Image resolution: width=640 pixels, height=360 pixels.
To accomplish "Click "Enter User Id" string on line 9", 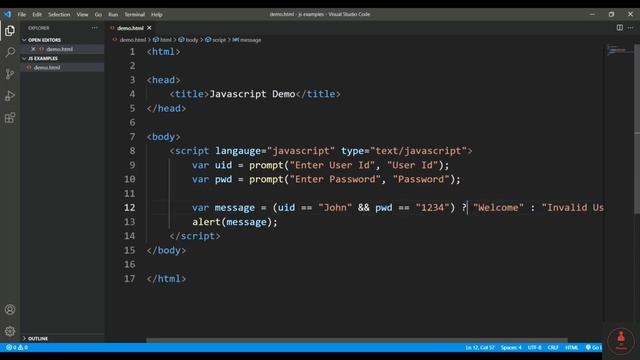I will coord(332,165).
